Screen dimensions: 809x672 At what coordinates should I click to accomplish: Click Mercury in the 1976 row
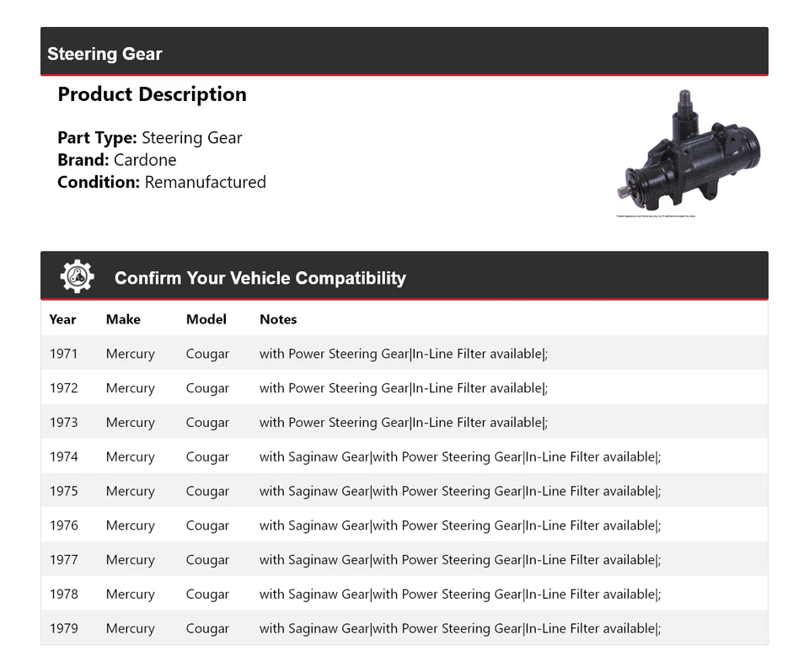click(x=131, y=525)
